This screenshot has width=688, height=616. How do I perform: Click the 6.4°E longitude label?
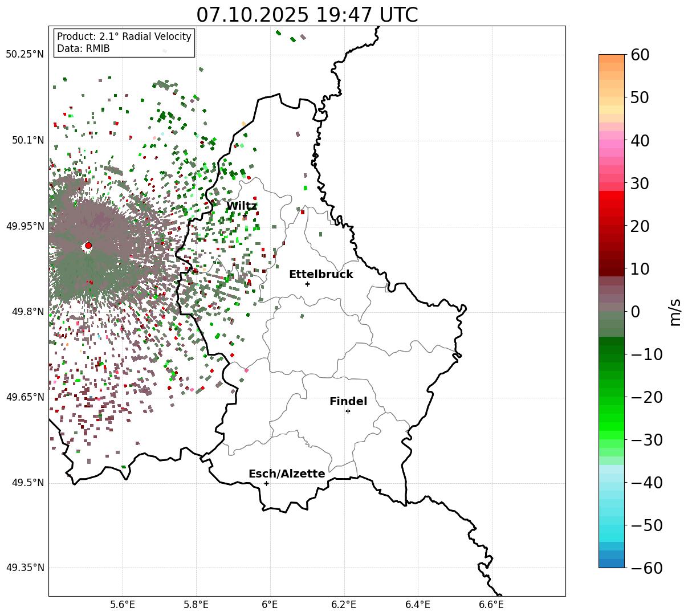click(x=418, y=605)
